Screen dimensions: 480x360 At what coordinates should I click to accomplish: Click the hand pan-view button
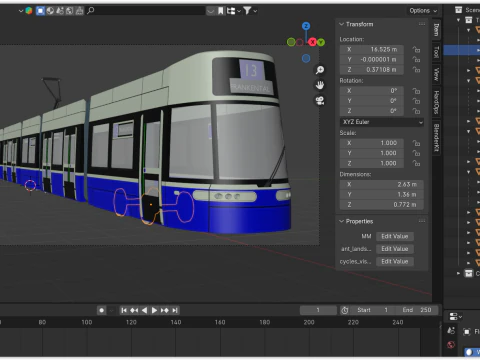click(320, 85)
